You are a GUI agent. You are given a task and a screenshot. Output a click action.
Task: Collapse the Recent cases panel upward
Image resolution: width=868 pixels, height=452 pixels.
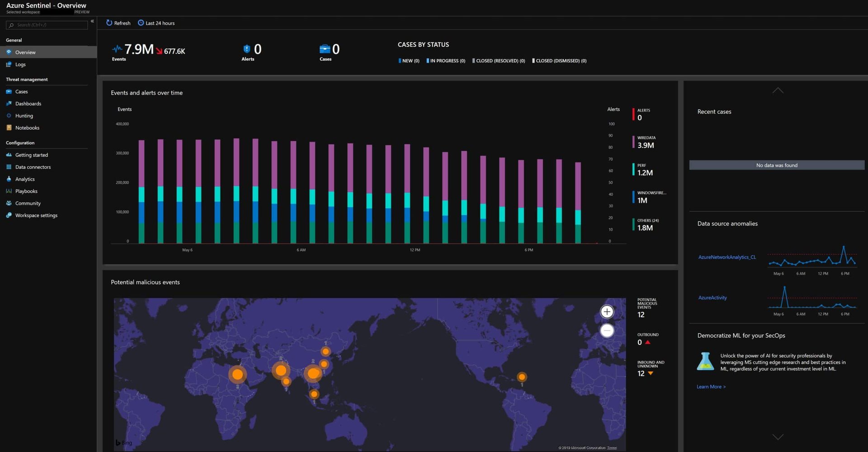pos(777,90)
